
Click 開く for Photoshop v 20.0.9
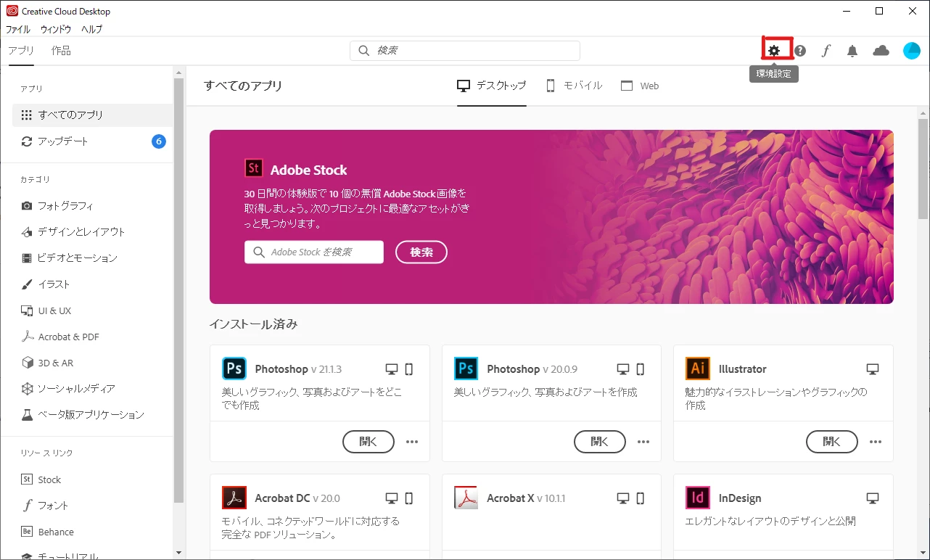pyautogui.click(x=600, y=442)
